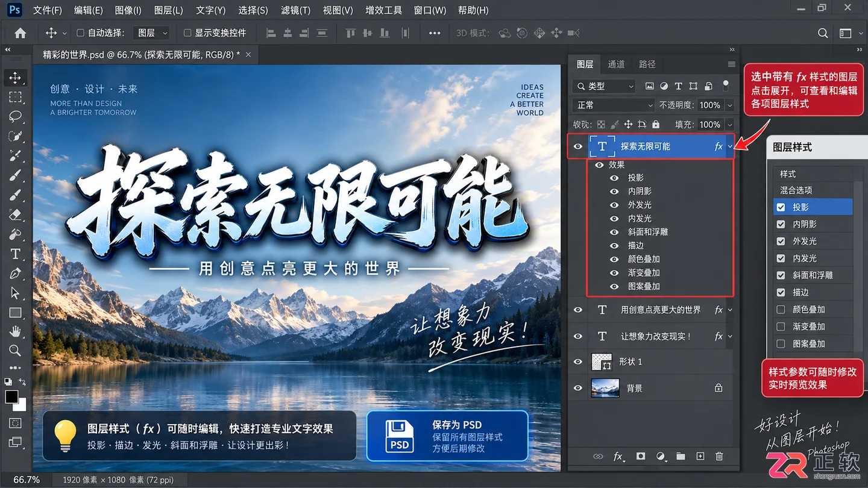
Task: Enable the 显示变换控件 checkbox
Action: pyautogui.click(x=187, y=33)
